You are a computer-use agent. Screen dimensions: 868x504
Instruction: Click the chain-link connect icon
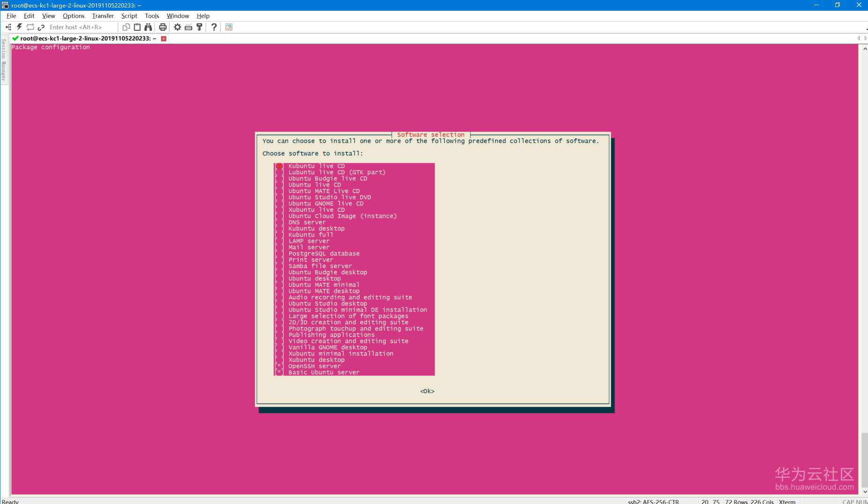pyautogui.click(x=41, y=27)
